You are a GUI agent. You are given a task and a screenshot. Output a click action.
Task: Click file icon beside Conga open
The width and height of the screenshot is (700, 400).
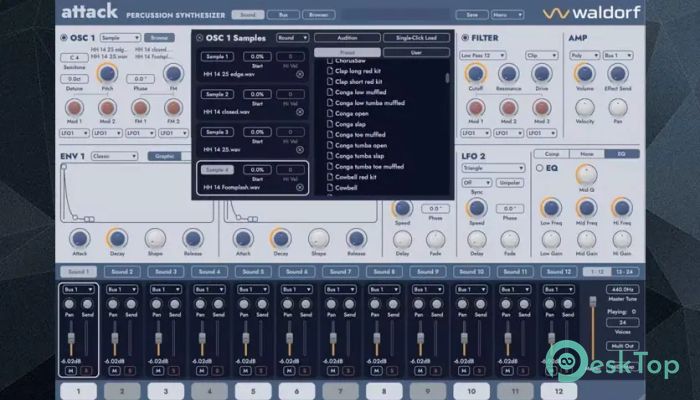coord(330,113)
